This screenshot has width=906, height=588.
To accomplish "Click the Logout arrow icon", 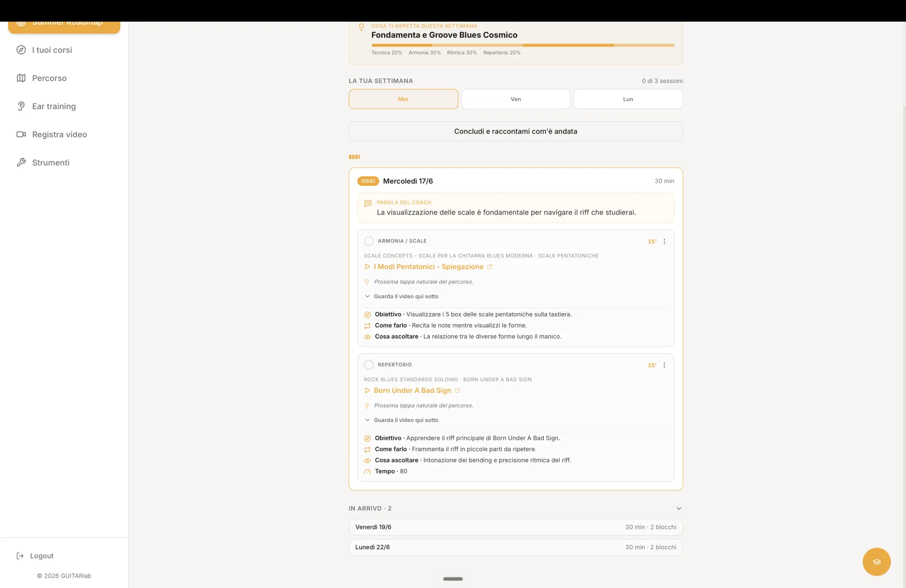I will [x=20, y=556].
